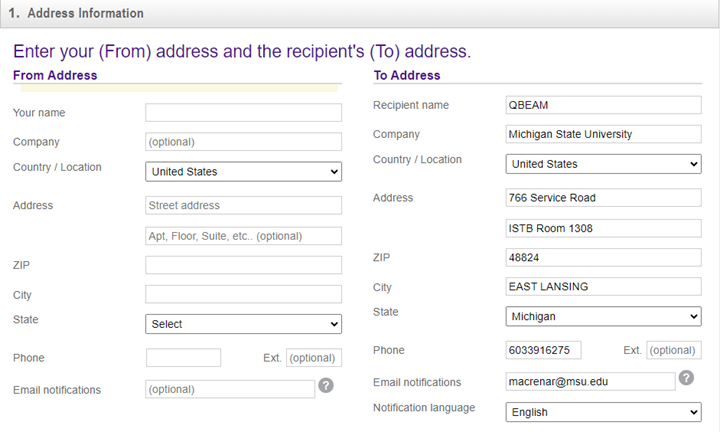Screen dimensions: 720x432
Task: Click the From email notifications help icon
Action: click(326, 385)
